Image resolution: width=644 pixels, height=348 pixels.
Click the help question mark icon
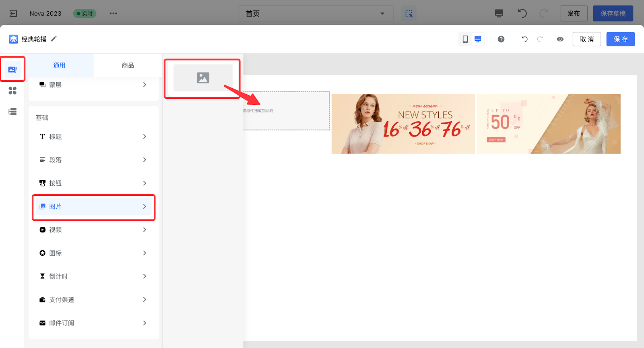coord(501,39)
